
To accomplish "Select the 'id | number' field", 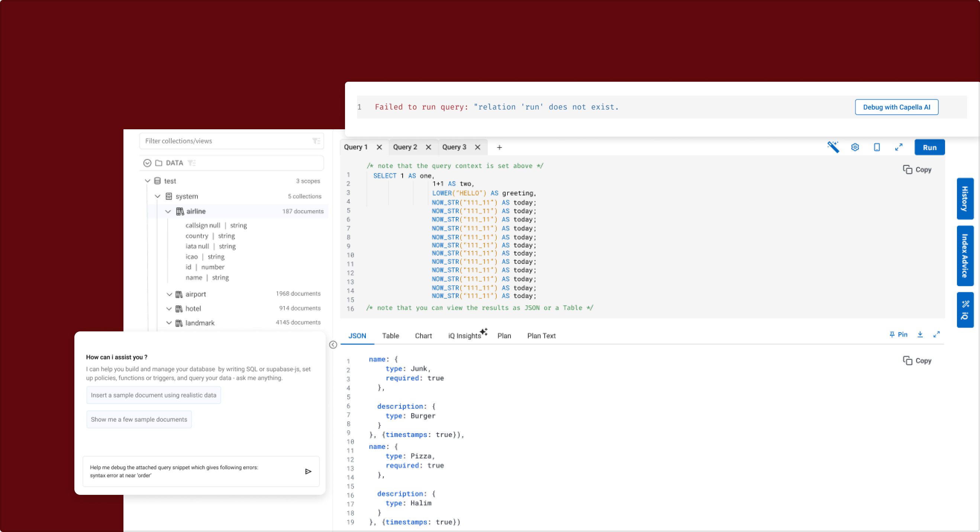I will [x=205, y=267].
